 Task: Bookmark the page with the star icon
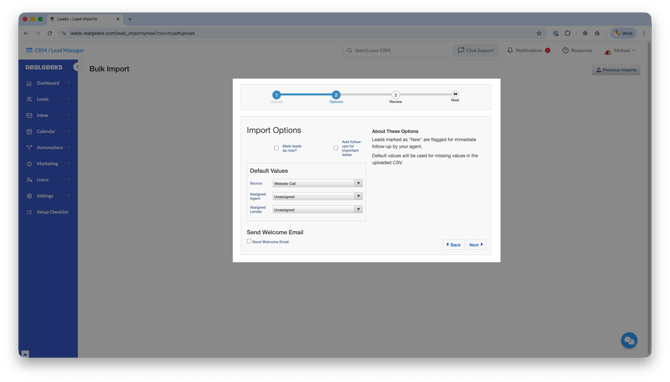pos(539,33)
